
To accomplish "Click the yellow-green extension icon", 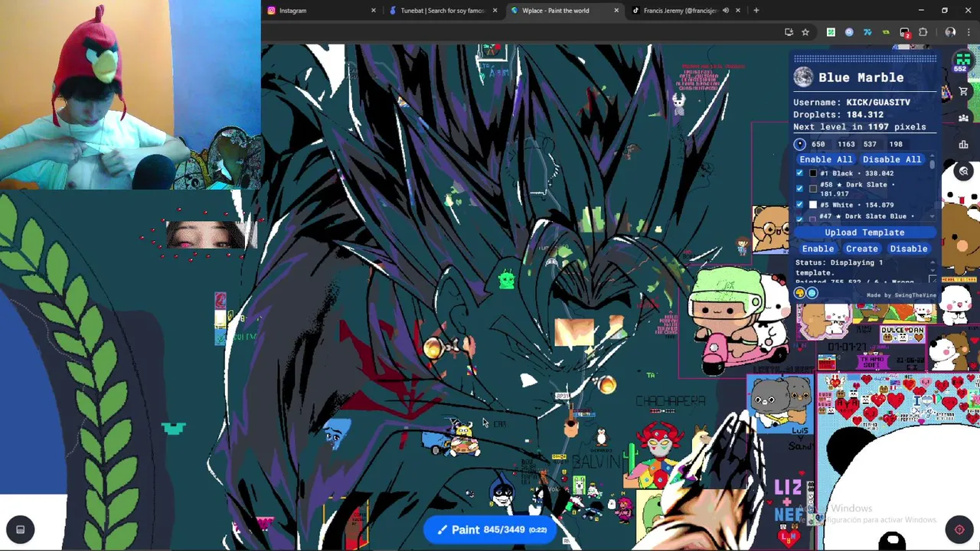I will (x=886, y=32).
